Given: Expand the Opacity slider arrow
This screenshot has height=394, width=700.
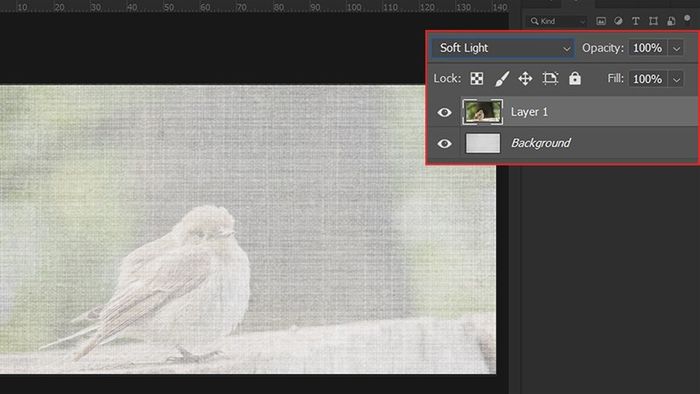Looking at the screenshot, I should click(676, 48).
